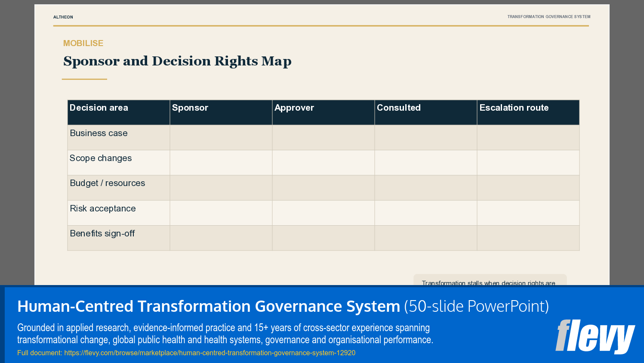
Task: Click the flevy logo
Action: [x=595, y=336]
